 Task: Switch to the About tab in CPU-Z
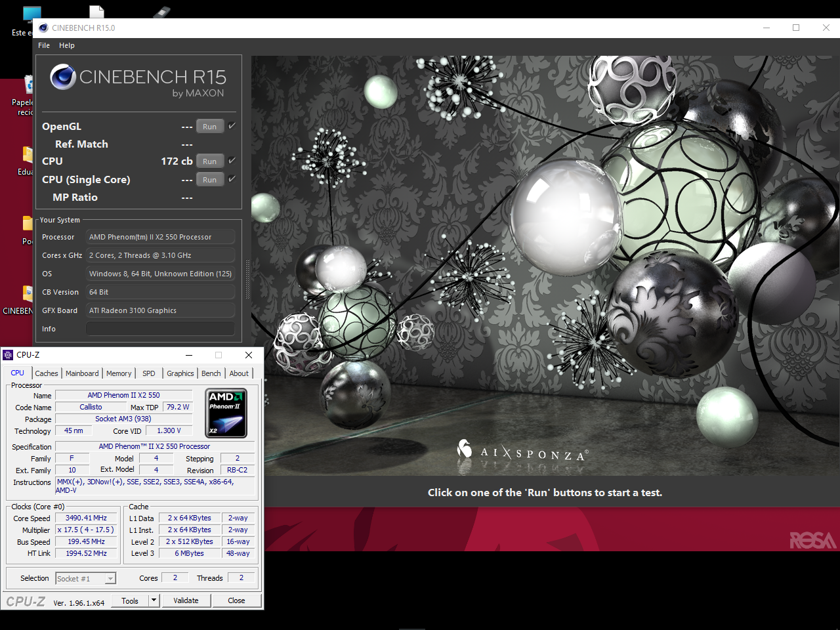pos(239,373)
